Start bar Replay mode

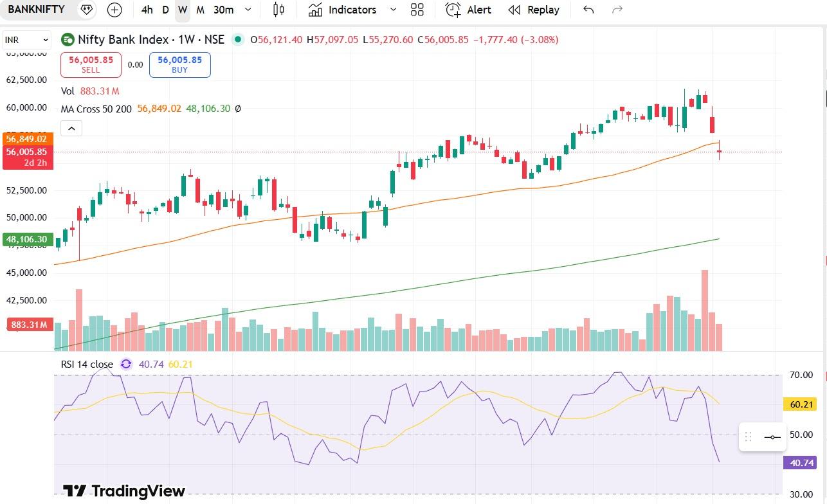coord(534,10)
